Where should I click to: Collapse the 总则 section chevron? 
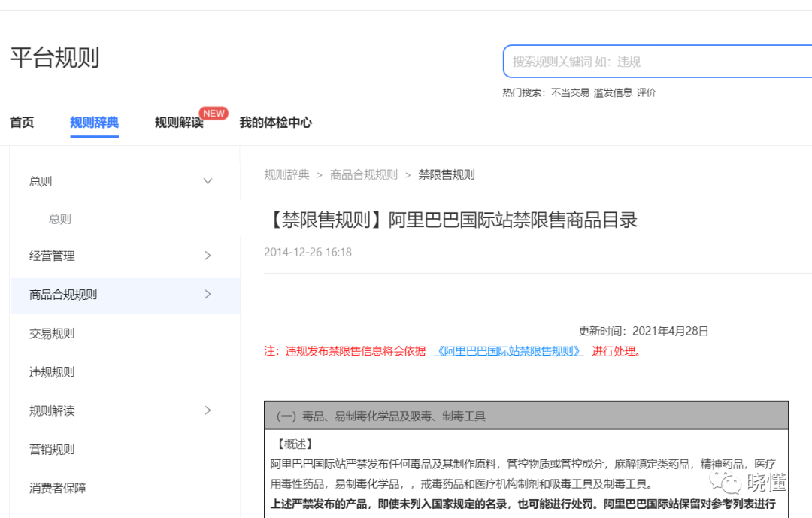208,181
